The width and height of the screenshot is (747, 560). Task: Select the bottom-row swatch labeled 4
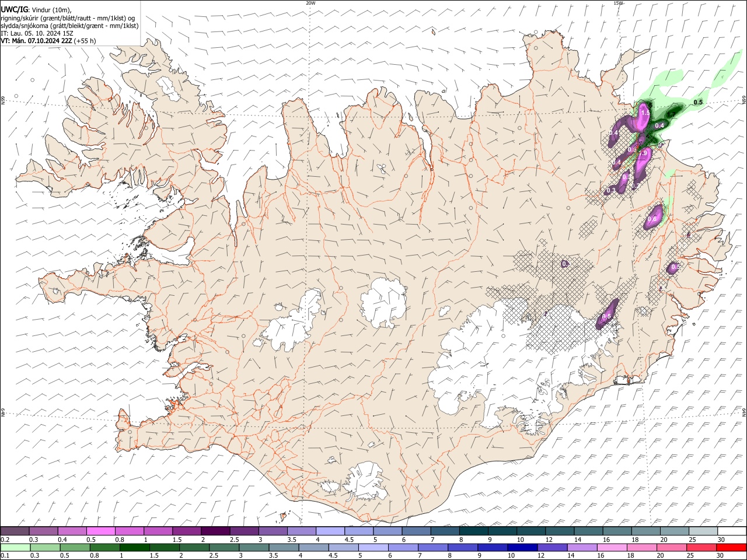(x=313, y=547)
